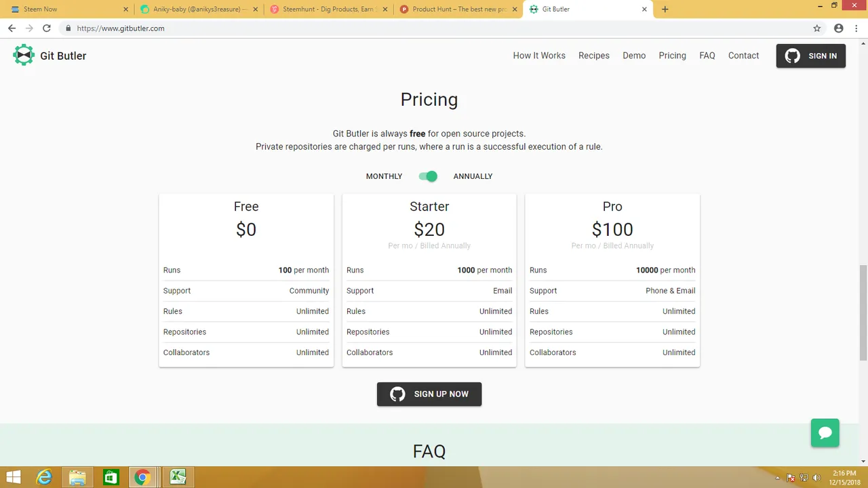
Task: Click the padlock site info icon
Action: coord(68,28)
